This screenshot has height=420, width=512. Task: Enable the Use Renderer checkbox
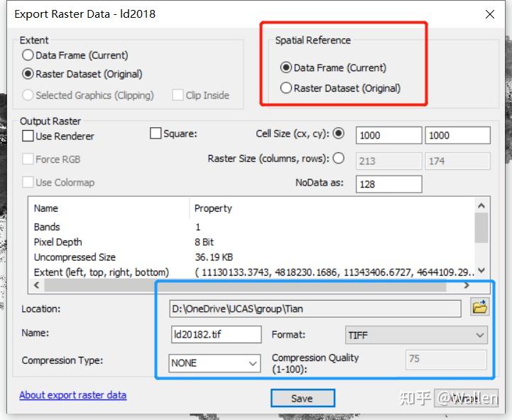pos(28,136)
